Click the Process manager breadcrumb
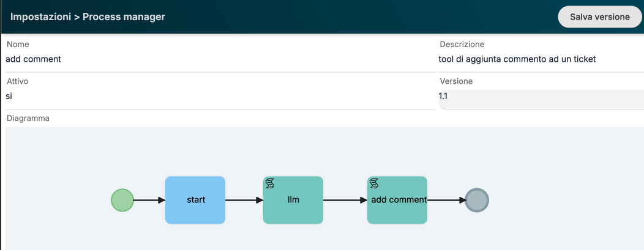This screenshot has width=644, height=250. 124,17
